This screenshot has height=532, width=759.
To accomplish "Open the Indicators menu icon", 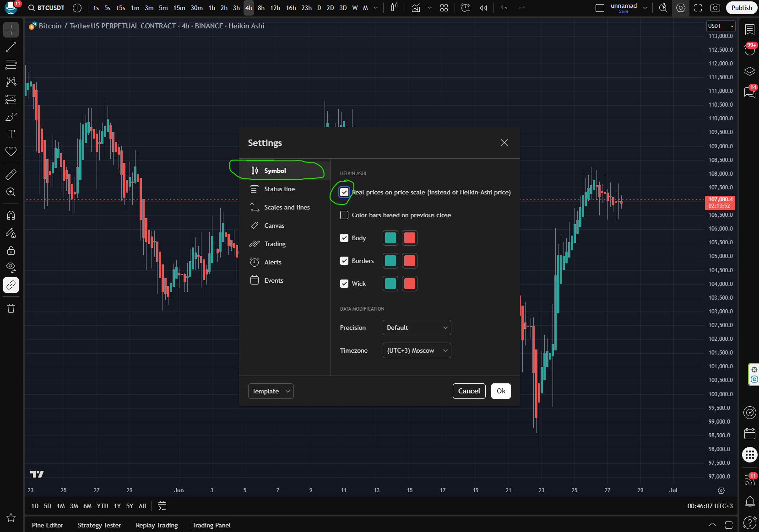I will pyautogui.click(x=416, y=8).
